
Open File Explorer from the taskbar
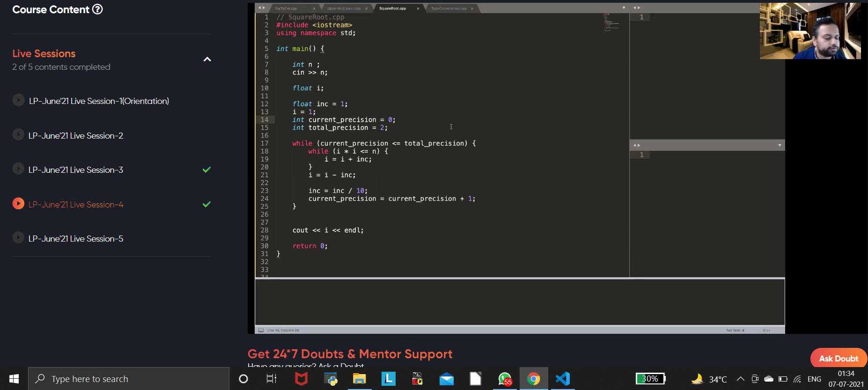[359, 379]
